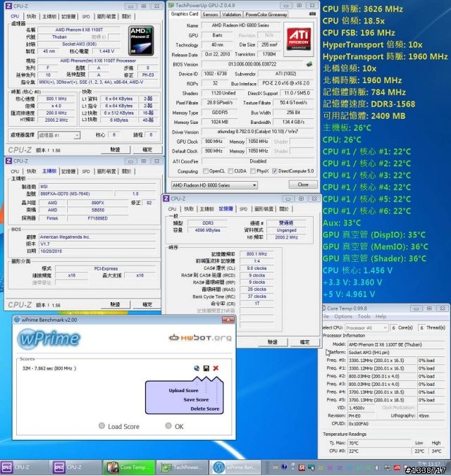451x476 pixels.
Task: Open the PowerColor Giveaway tab
Action: pyautogui.click(x=266, y=14)
